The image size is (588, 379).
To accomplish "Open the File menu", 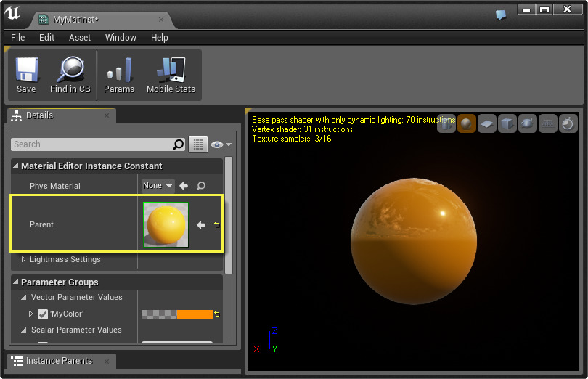I will [x=18, y=38].
